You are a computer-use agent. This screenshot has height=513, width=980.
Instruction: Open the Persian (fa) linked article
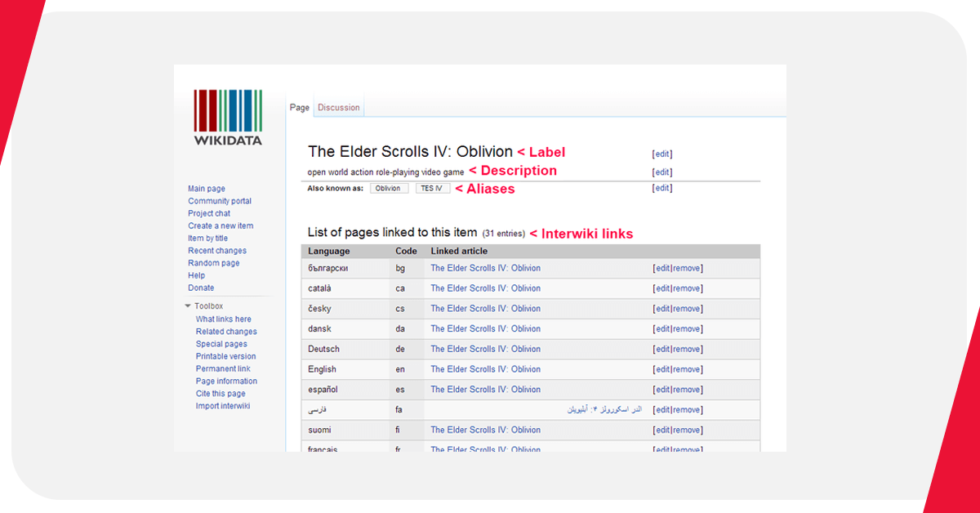605,409
